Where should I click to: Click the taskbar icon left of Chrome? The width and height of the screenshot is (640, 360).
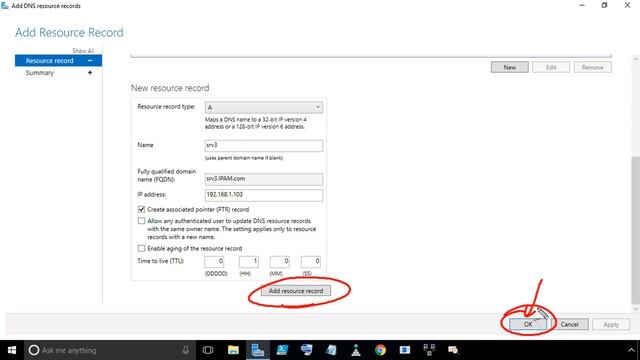[x=356, y=350]
